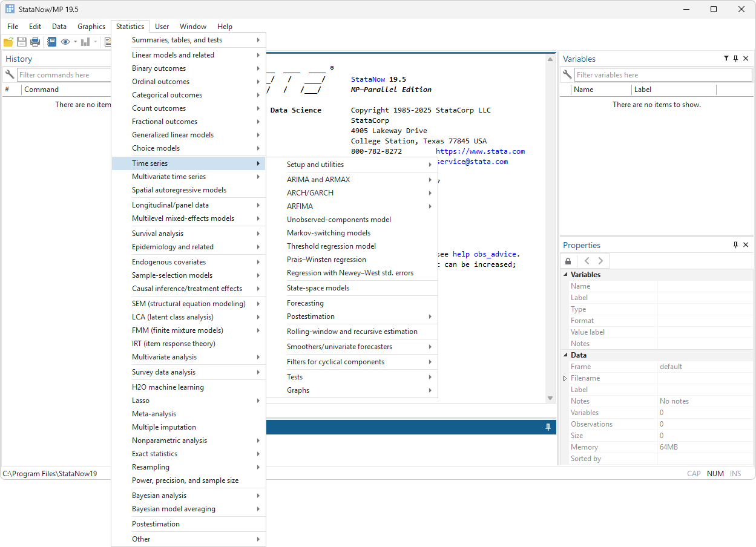Select Markov-switching models

352,233
